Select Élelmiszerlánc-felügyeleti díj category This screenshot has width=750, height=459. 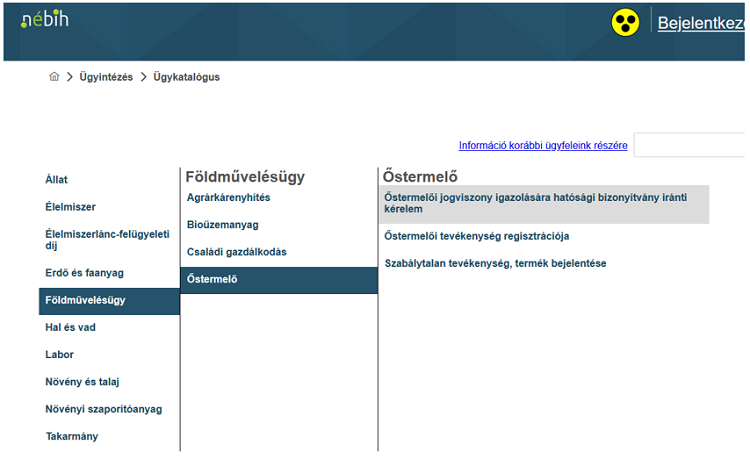[109, 240]
